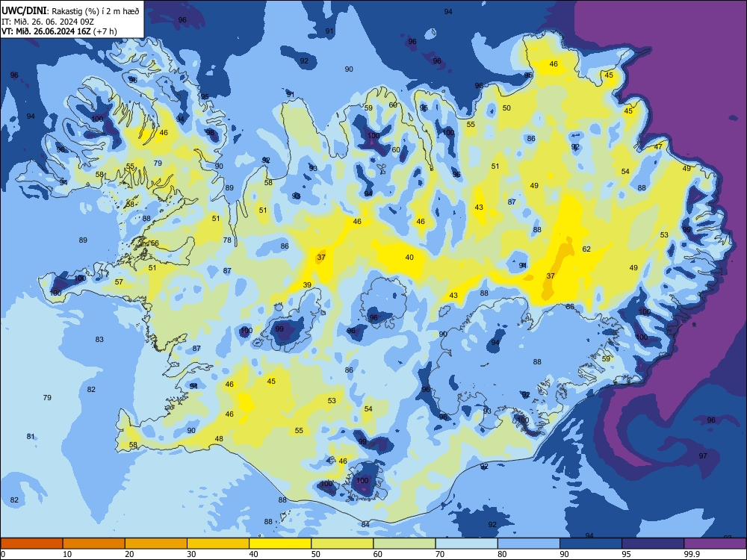Click the south coast humidity value '84'
The width and height of the screenshot is (747, 560).
point(365,524)
